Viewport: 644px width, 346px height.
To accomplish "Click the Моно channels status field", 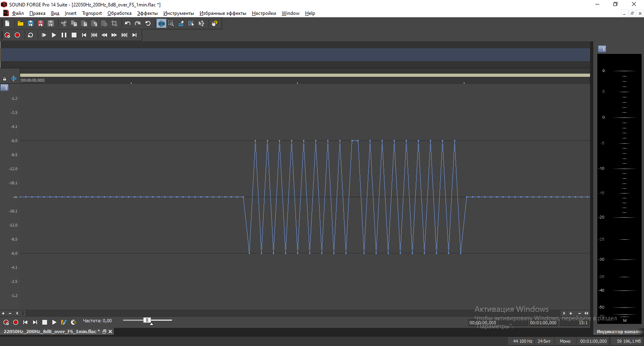I will (x=565, y=341).
